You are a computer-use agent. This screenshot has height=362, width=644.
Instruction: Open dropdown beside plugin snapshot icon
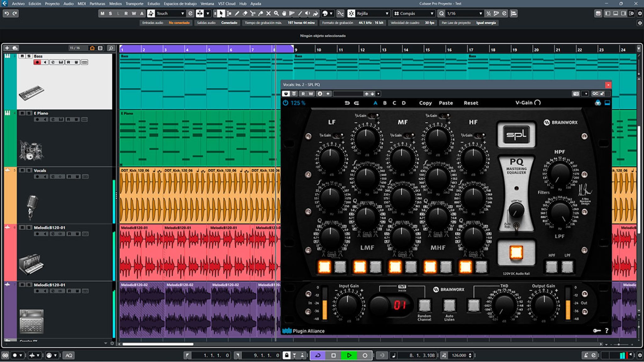[585, 94]
